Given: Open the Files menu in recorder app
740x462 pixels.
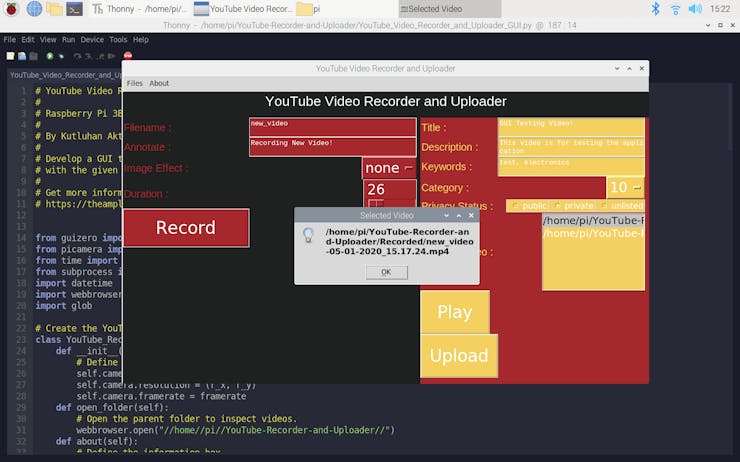Looking at the screenshot, I should pos(135,83).
